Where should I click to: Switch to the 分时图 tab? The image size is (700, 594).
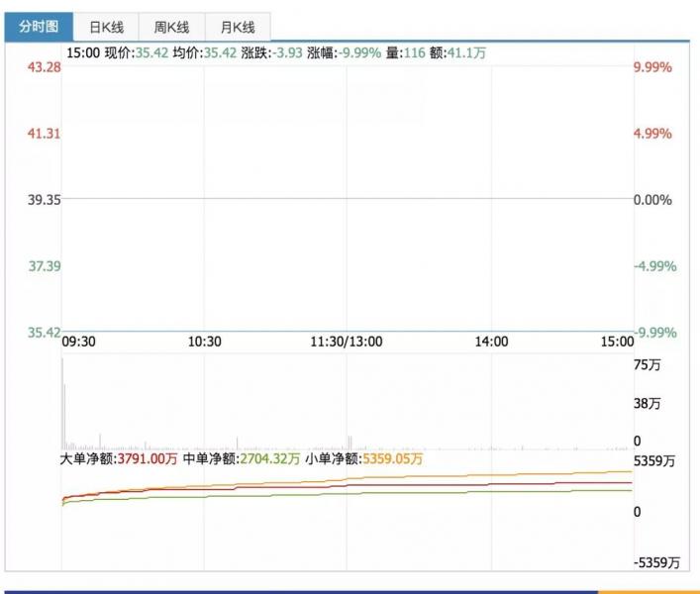(39, 27)
